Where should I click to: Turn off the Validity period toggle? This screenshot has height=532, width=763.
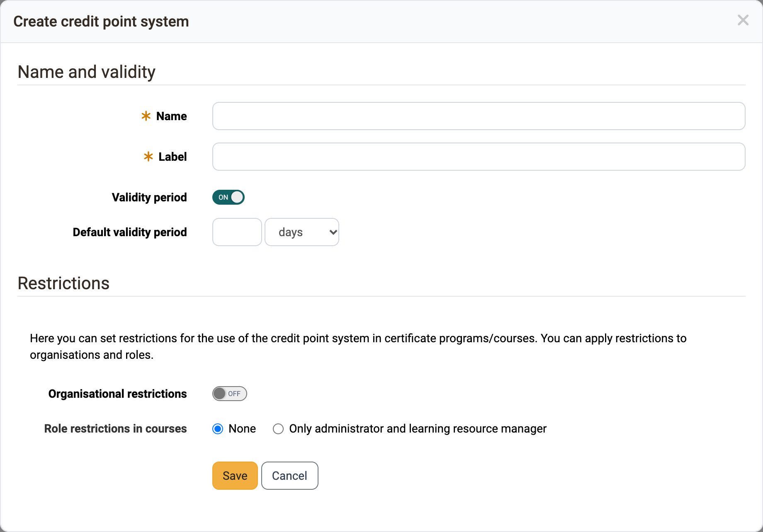pos(228,197)
